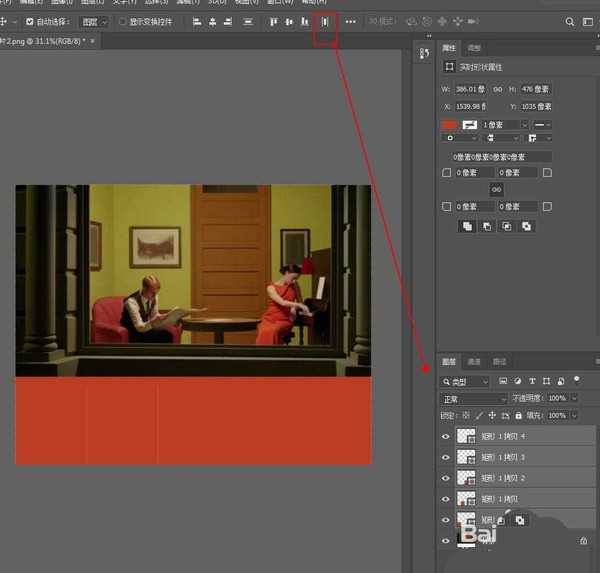
Task: Click the adjustment layer filter icon
Action: tap(517, 382)
